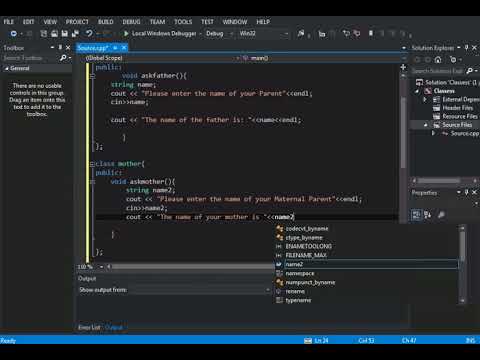Expand the Source.cpp tree node

433,133
